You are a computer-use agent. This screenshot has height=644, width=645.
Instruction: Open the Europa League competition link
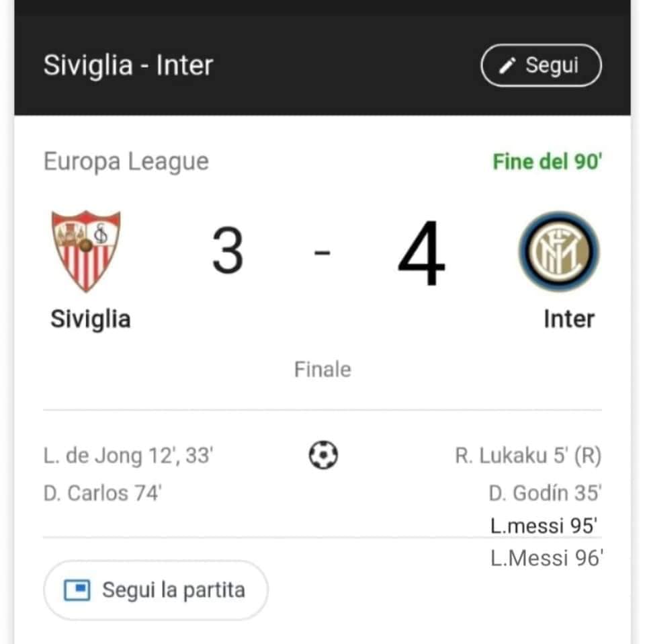click(x=126, y=162)
